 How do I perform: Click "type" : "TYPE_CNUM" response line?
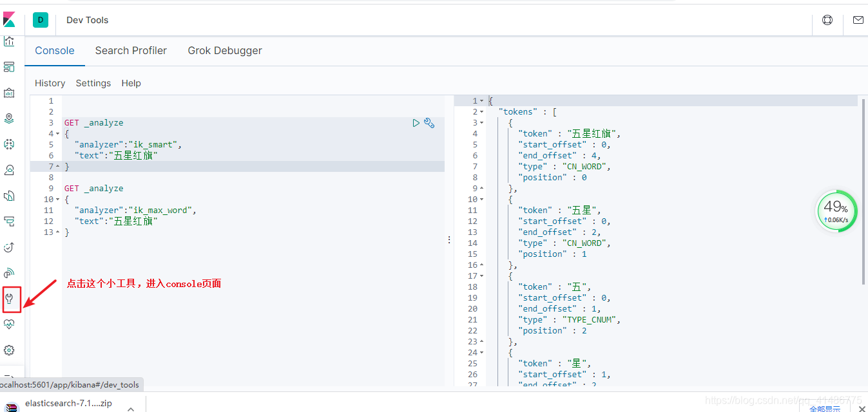coord(569,320)
